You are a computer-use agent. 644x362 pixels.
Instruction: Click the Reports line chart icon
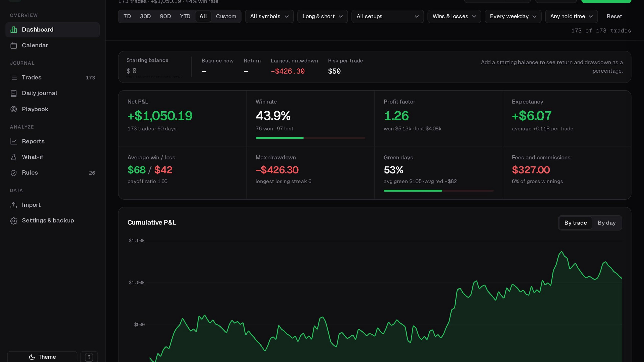point(14,141)
